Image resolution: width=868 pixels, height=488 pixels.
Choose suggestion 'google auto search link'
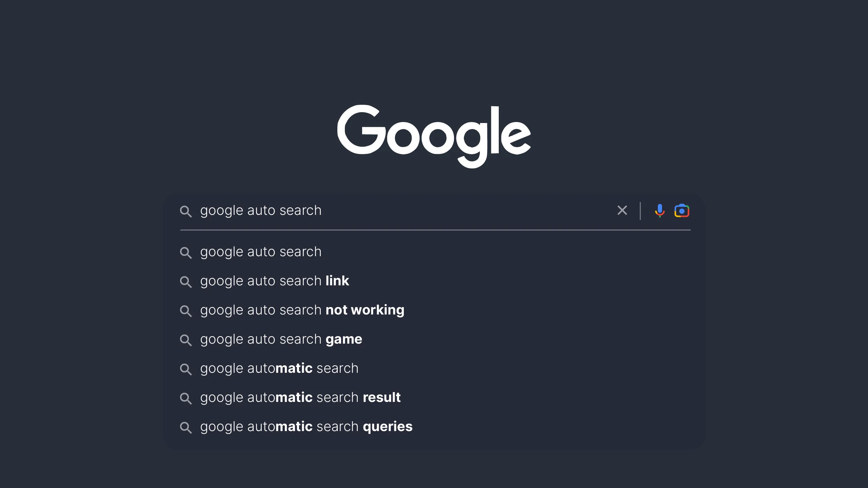(274, 281)
